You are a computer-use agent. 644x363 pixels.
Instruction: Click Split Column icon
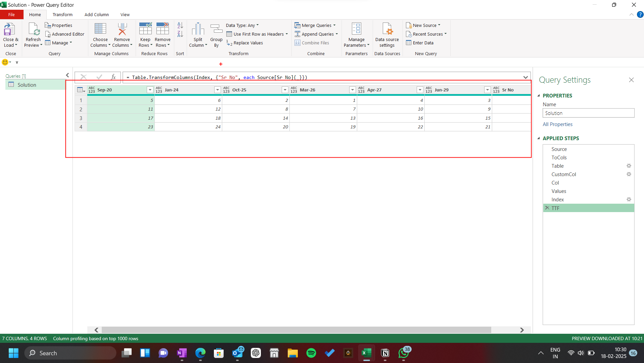point(198,29)
